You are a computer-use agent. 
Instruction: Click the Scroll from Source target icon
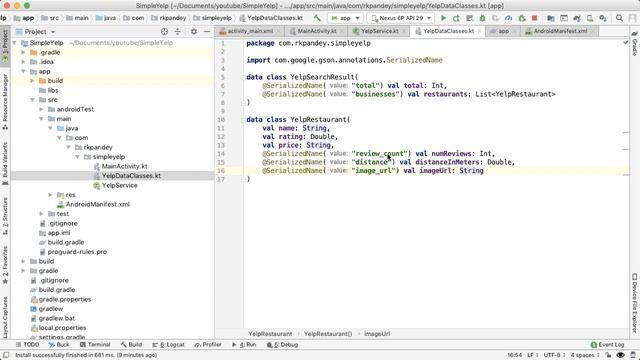(164, 31)
